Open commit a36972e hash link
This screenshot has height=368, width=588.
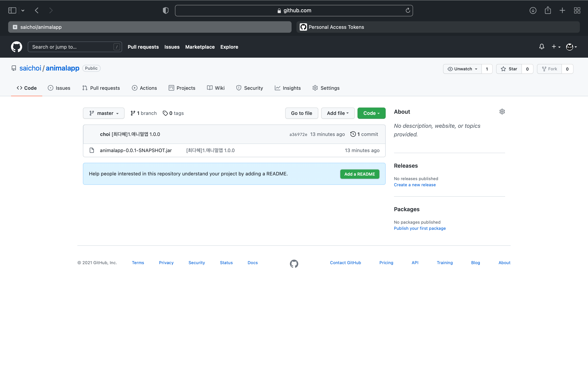click(298, 134)
